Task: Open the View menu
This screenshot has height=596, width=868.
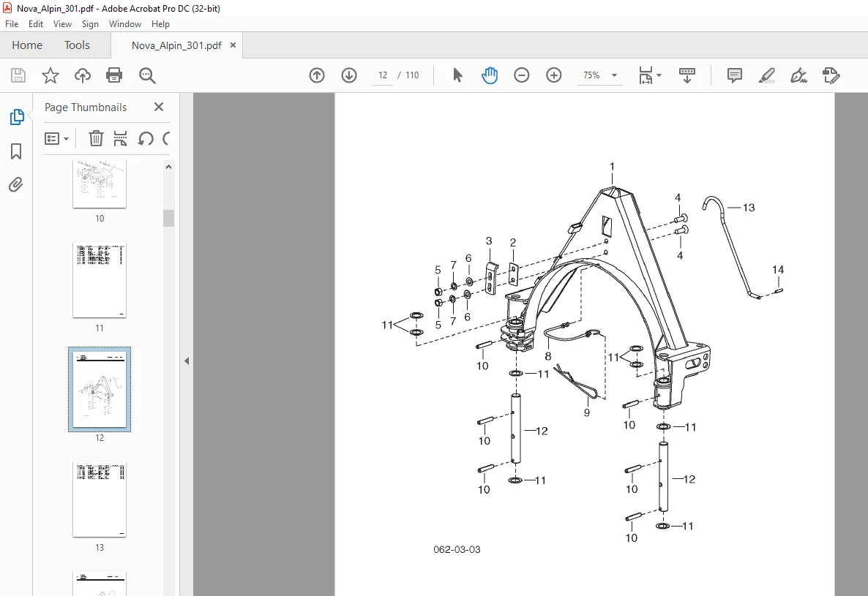Action: (62, 24)
